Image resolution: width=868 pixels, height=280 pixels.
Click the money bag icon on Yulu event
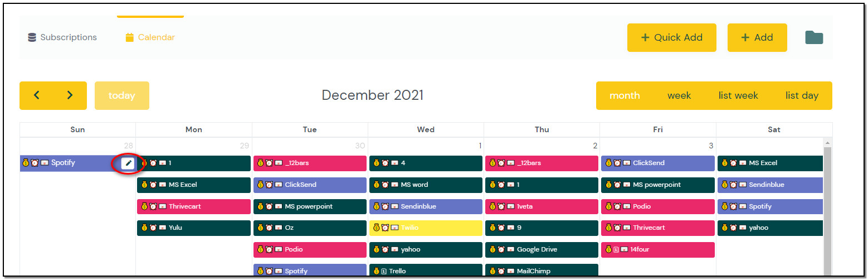pos(144,228)
